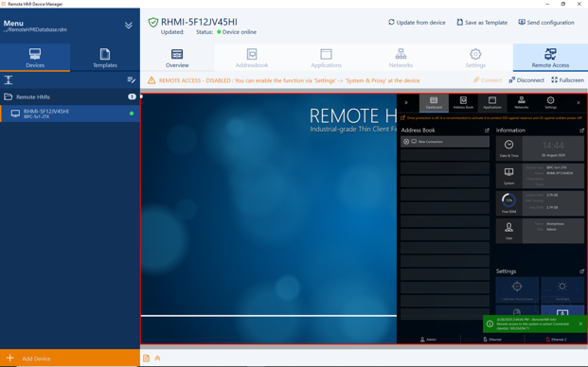Open Calibrate Touchscreen setting tile
This screenshot has width=588, height=367.
[517, 289]
